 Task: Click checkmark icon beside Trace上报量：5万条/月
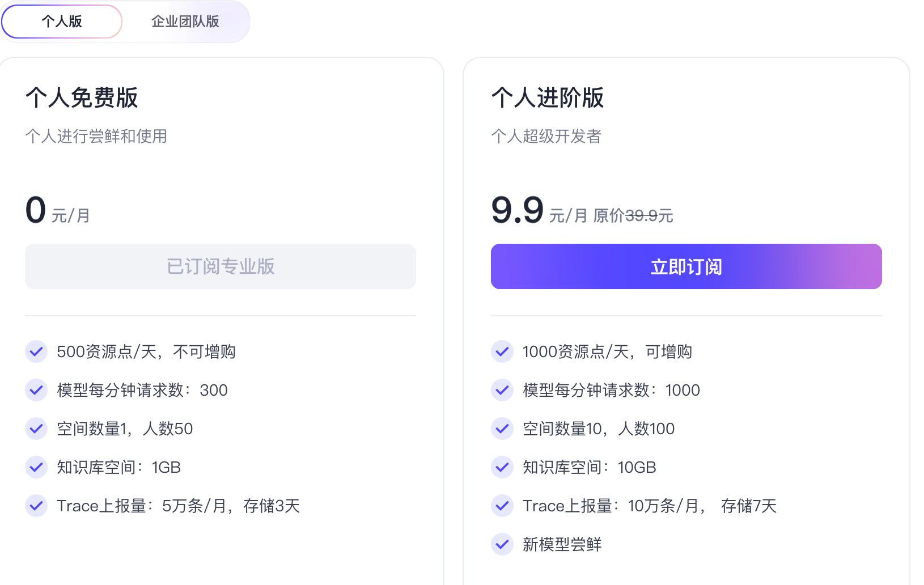(36, 506)
